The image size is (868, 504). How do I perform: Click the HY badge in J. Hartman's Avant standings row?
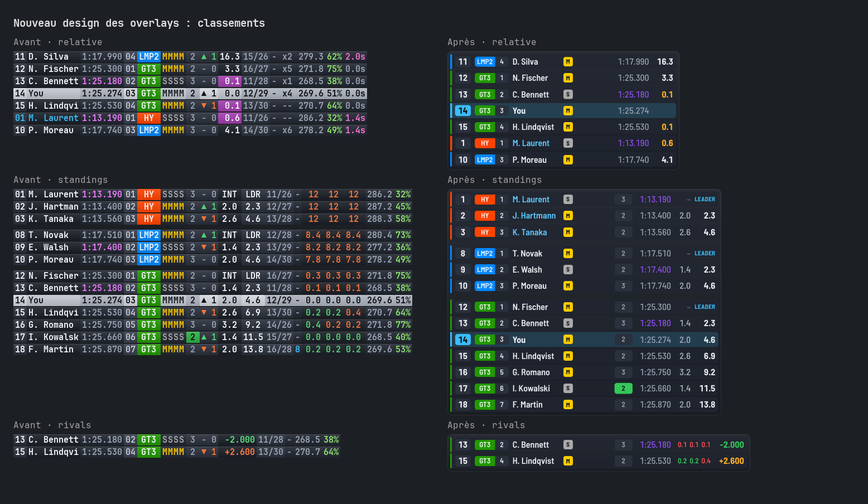149,207
